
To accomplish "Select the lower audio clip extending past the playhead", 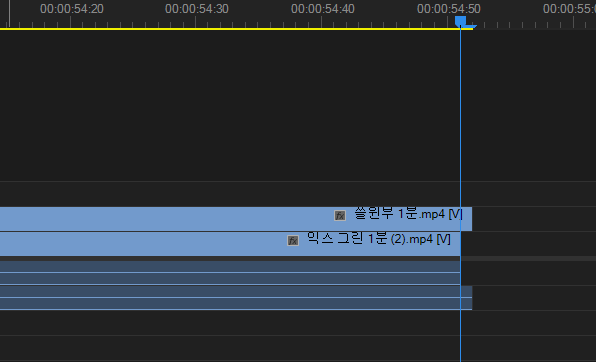I will pos(236,298).
